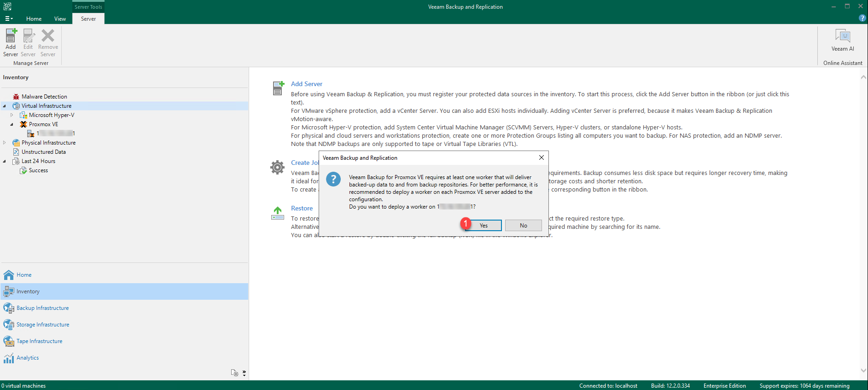The width and height of the screenshot is (868, 390).
Task: Open the Backup Infrastructure view
Action: pyautogui.click(x=124, y=308)
